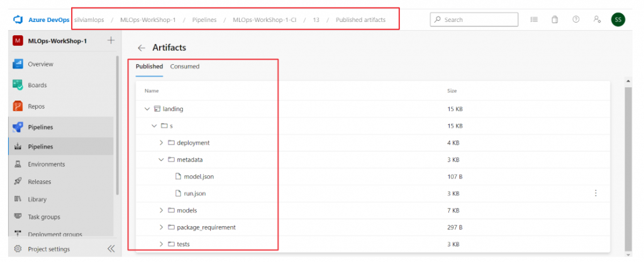Expand the deployment folder
The image size is (644, 262).
tap(161, 143)
